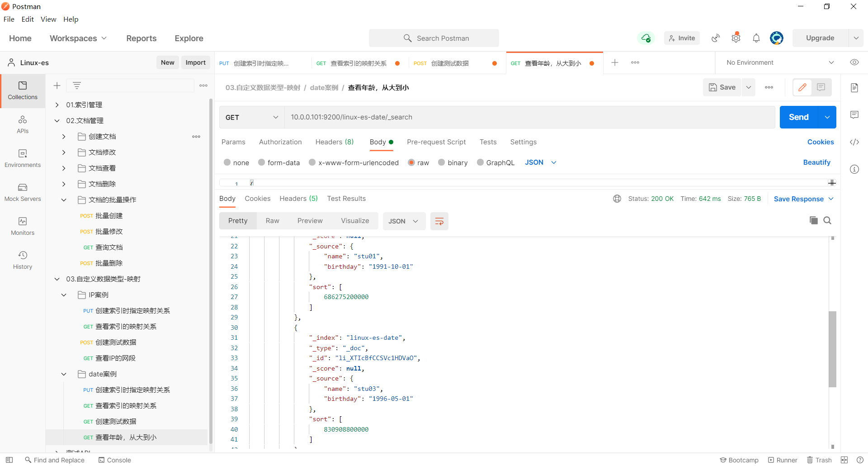Select the x-www-form-urlencoded body type
868x466 pixels.
pos(312,162)
